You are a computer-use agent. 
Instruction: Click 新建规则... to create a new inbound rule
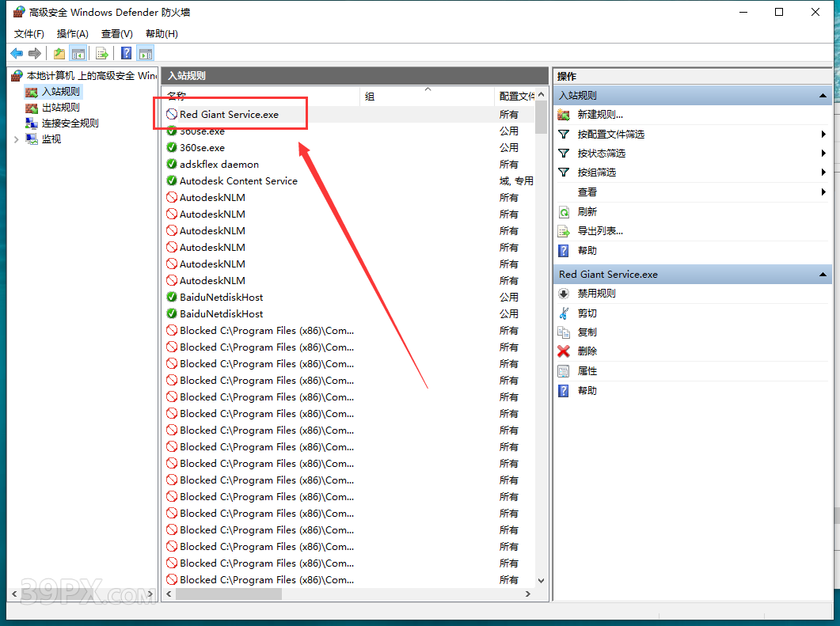[x=599, y=115]
